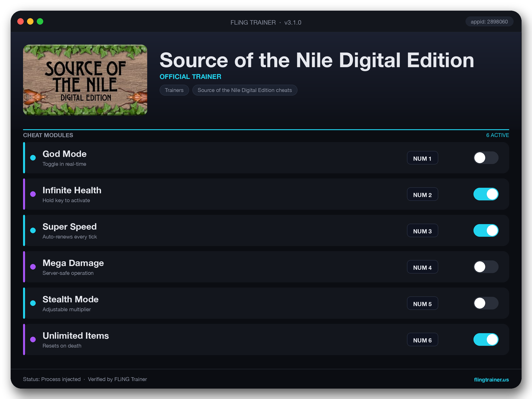Click the NUM 5 hotkey button
532x399 pixels.
pos(422,303)
